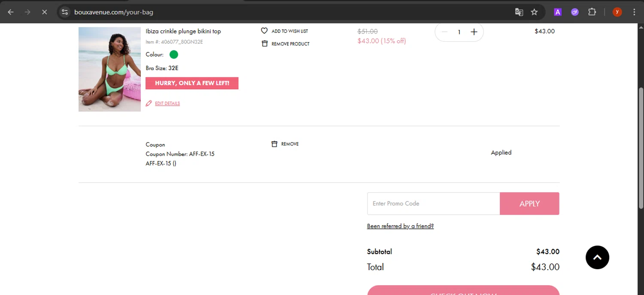Remove the AFF-EX-15 coupon via Remove text
The height and width of the screenshot is (295, 644).
[x=290, y=144]
